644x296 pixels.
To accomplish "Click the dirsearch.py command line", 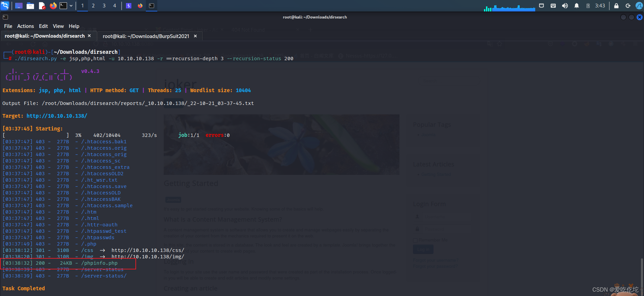I will click(x=154, y=59).
